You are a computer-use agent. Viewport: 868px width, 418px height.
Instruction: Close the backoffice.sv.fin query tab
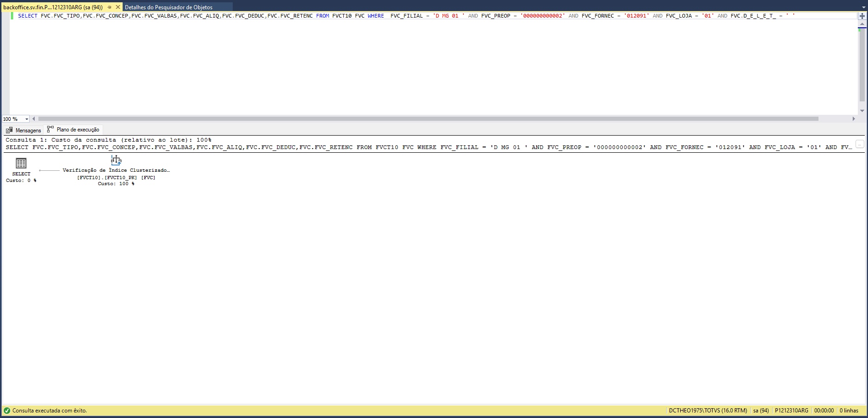(118, 7)
